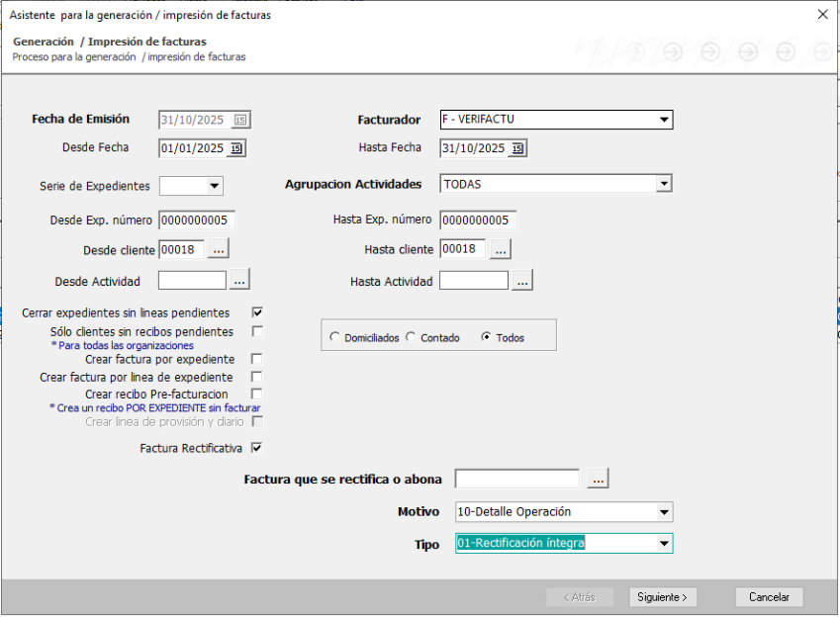The width and height of the screenshot is (840, 617).
Task: Choose the Contado radio option
Action: [x=411, y=337]
